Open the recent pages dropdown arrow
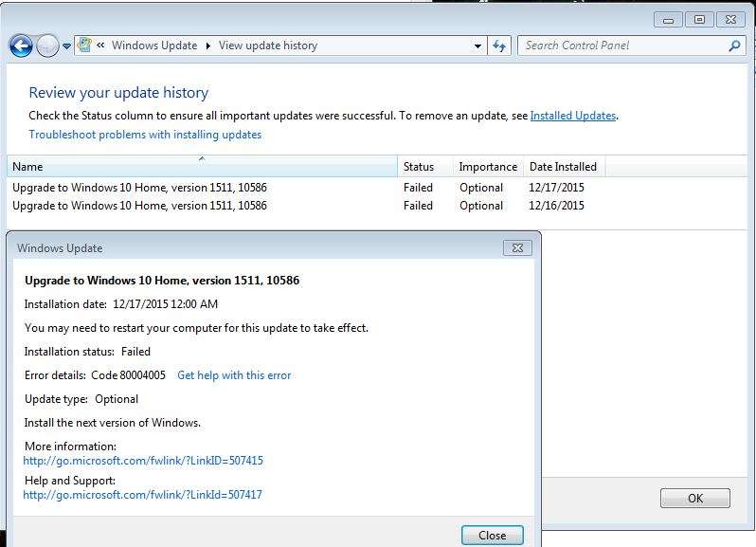This screenshot has width=756, height=547. coord(67,46)
